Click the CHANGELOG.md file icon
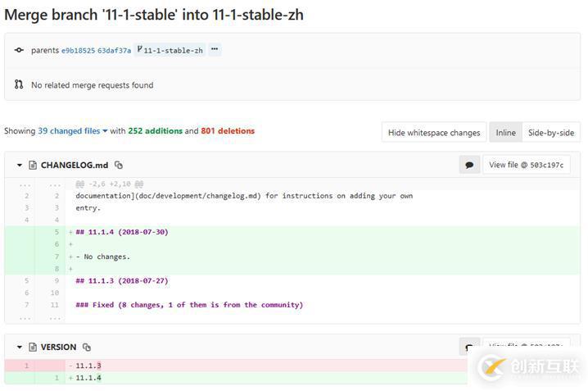The width and height of the screenshot is (588, 391). [33, 166]
